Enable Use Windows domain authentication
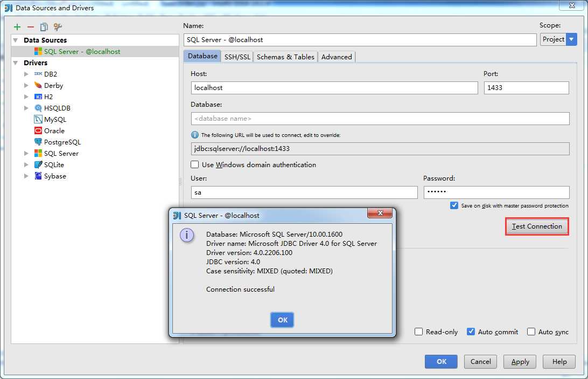588x379 pixels. pos(194,164)
